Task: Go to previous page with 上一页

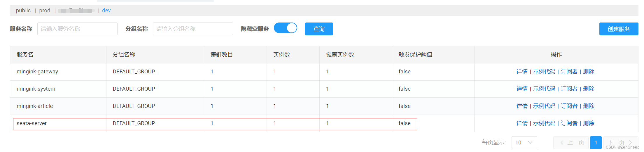Action: coord(571,143)
